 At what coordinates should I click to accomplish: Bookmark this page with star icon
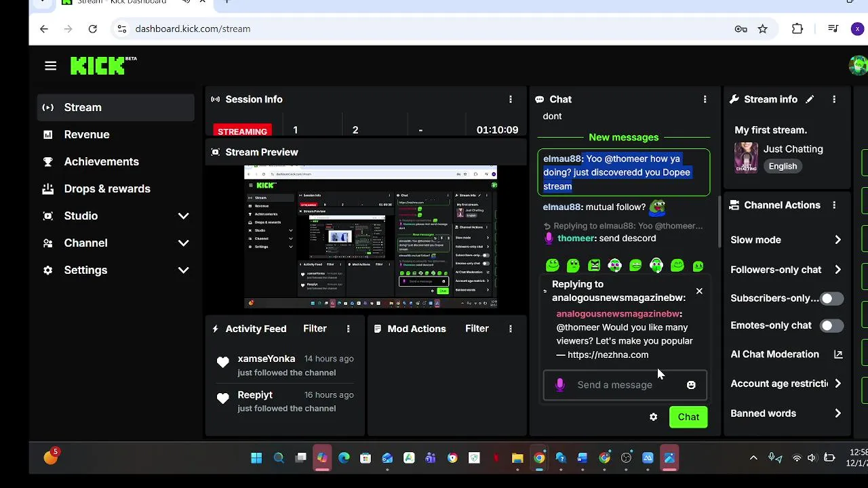click(x=763, y=28)
